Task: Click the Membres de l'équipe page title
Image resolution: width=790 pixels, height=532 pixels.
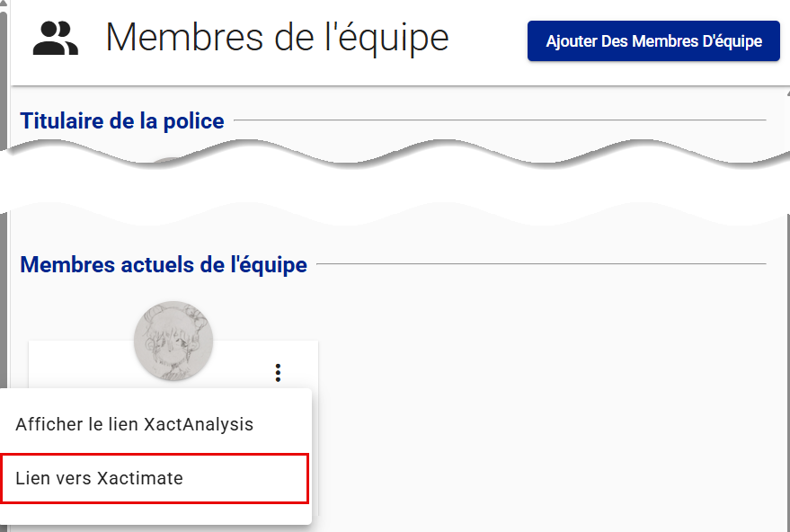Action: tap(277, 38)
